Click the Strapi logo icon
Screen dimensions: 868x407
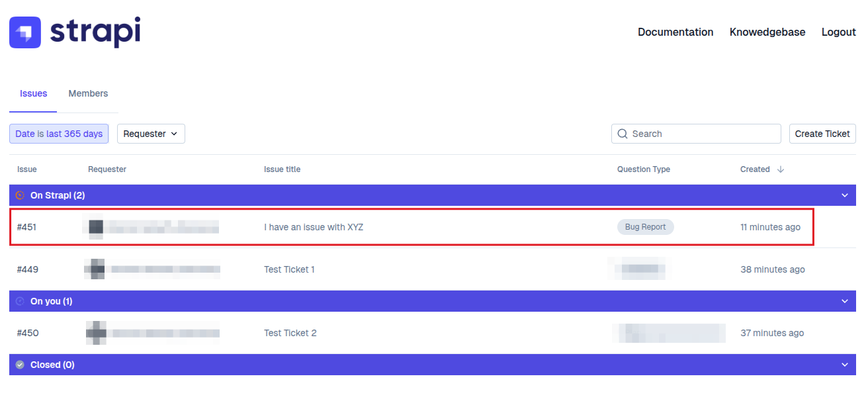(x=25, y=32)
